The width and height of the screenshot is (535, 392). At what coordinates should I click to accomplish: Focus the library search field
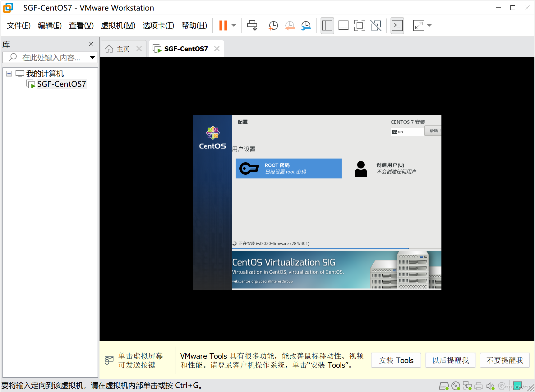point(50,58)
